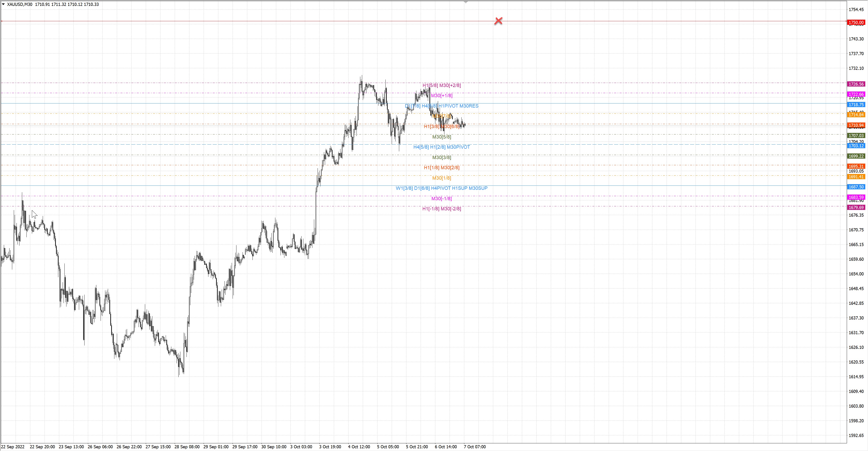Click the 1726.56 purple price label
Viewport: 868px width, 451px height.
(x=856, y=84)
